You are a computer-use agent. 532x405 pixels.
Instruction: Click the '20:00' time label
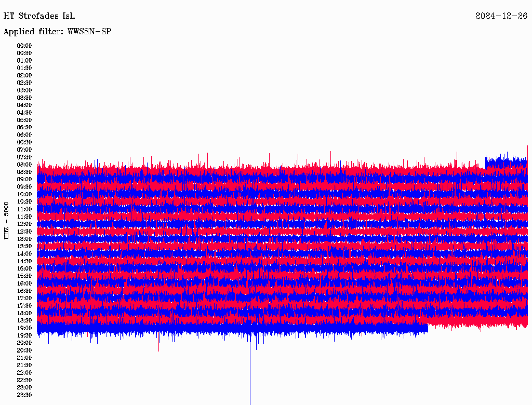[24, 343]
